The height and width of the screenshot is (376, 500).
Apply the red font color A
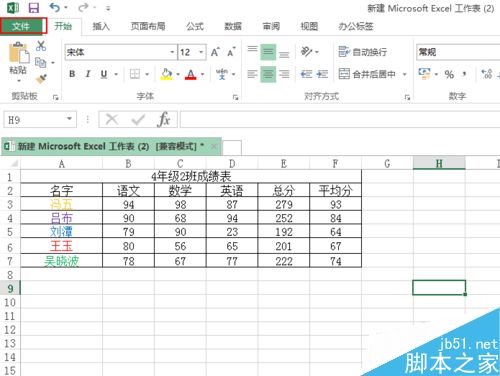(190, 74)
